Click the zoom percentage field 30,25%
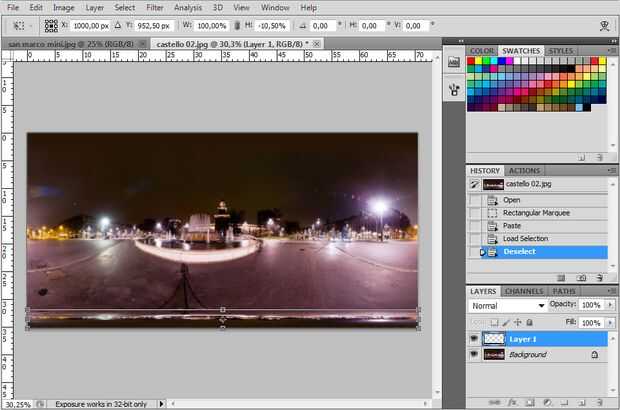This screenshot has width=620, height=410. tap(18, 404)
